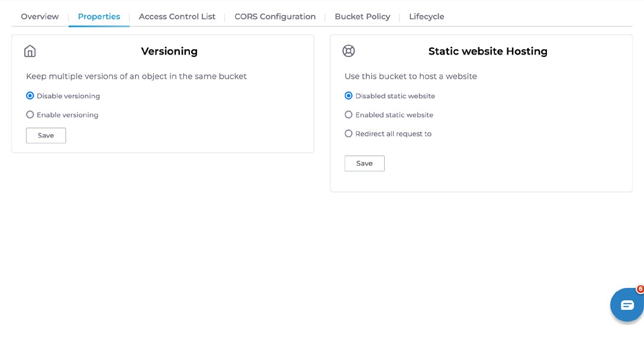The image size is (644, 343).
Task: Click the 'Keep multiple versions' description text
Action: point(136,76)
